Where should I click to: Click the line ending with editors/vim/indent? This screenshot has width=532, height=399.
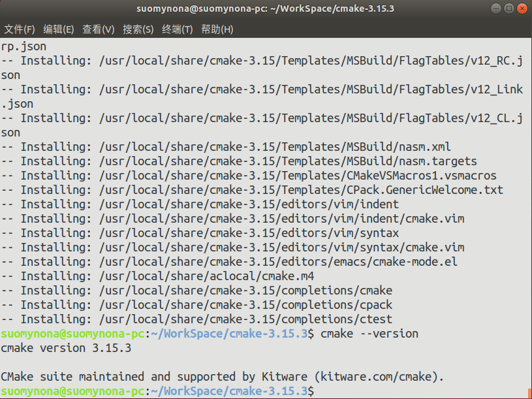coord(200,204)
